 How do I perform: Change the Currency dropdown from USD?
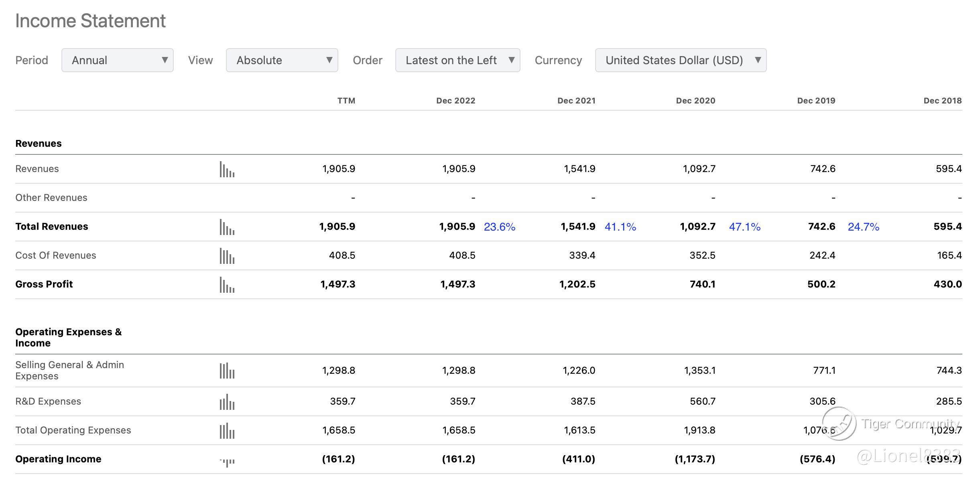681,60
